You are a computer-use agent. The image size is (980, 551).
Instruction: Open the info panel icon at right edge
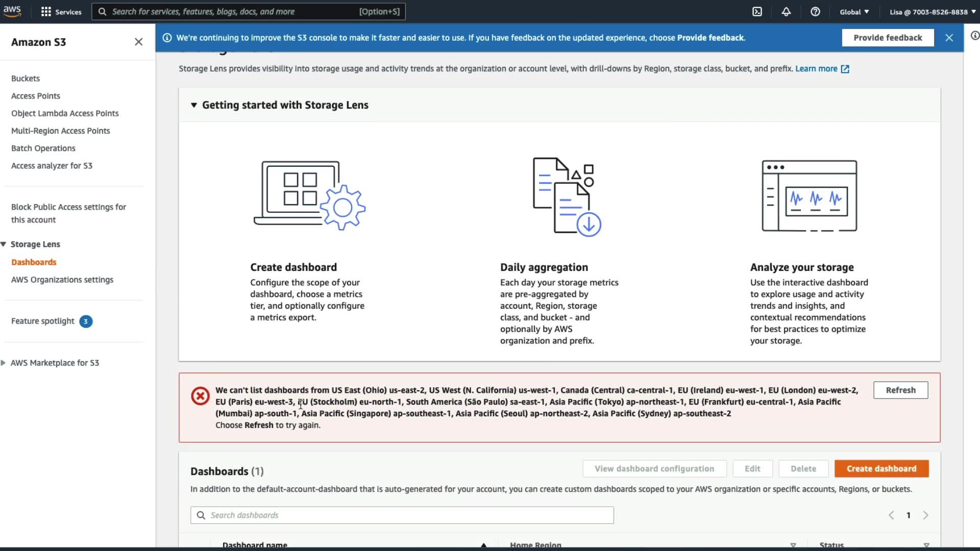tap(974, 36)
